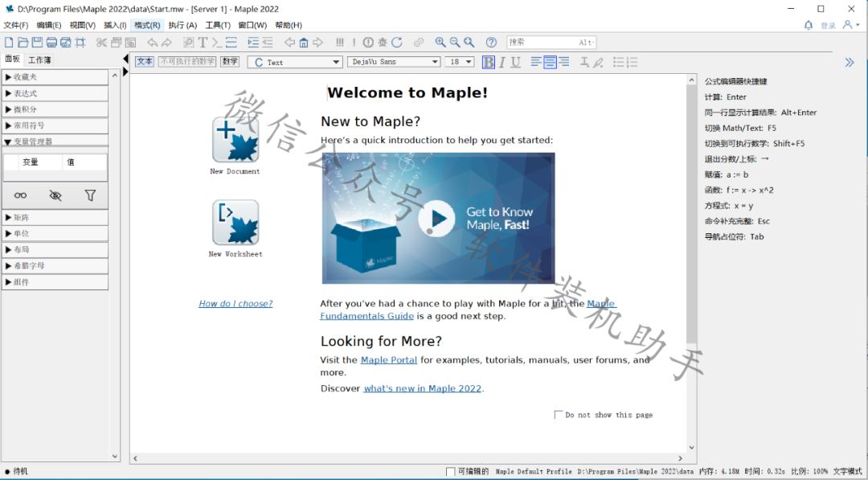This screenshot has width=868, height=480.
Task: Zoom in with plus magnifier
Action: [440, 42]
